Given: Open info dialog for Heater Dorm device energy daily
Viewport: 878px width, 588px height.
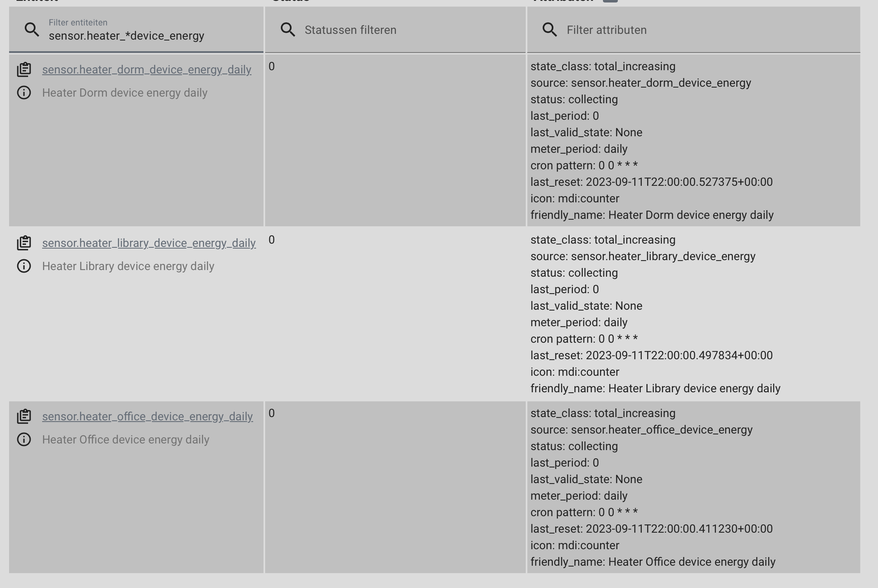Looking at the screenshot, I should coord(24,92).
